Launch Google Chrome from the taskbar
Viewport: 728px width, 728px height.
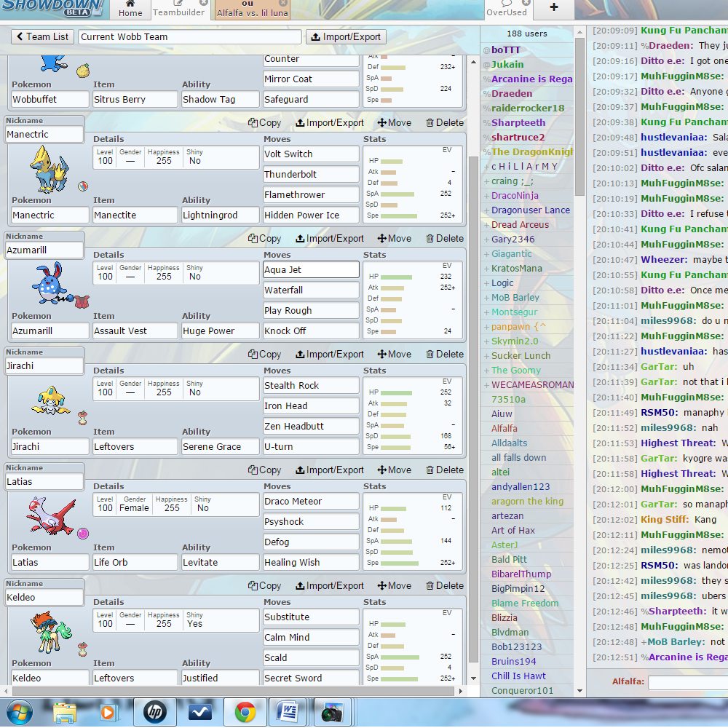pos(245,711)
